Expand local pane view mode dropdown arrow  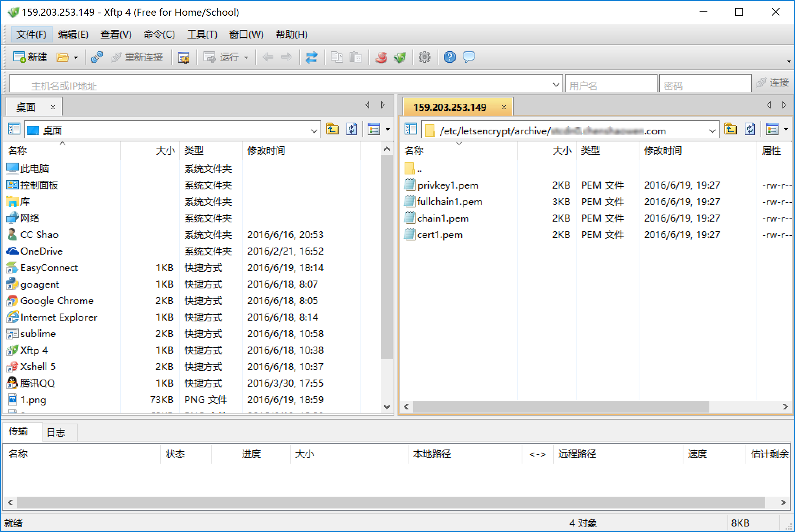tap(388, 129)
